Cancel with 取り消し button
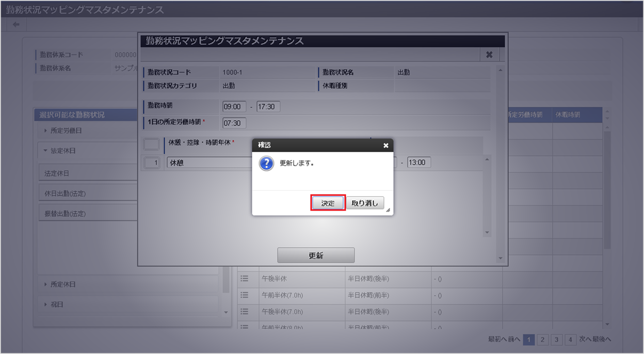This screenshot has height=354, width=644. click(x=365, y=203)
